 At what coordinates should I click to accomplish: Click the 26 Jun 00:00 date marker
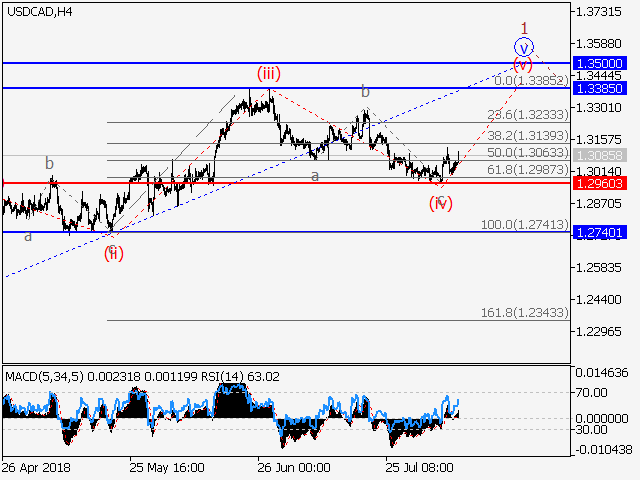pos(293,467)
